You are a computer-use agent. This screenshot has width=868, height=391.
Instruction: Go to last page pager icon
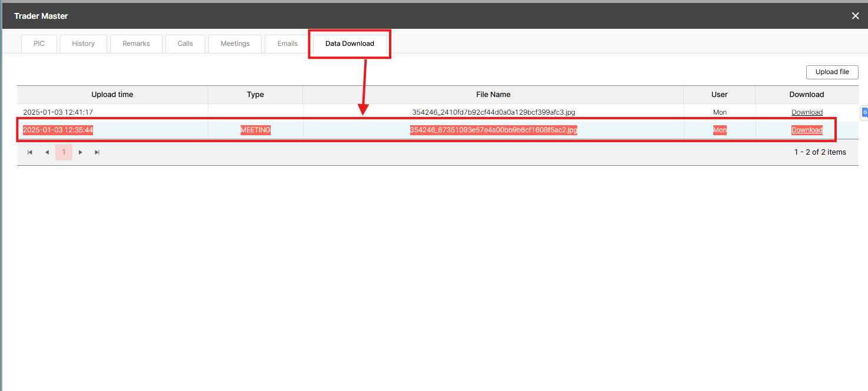pos(98,152)
